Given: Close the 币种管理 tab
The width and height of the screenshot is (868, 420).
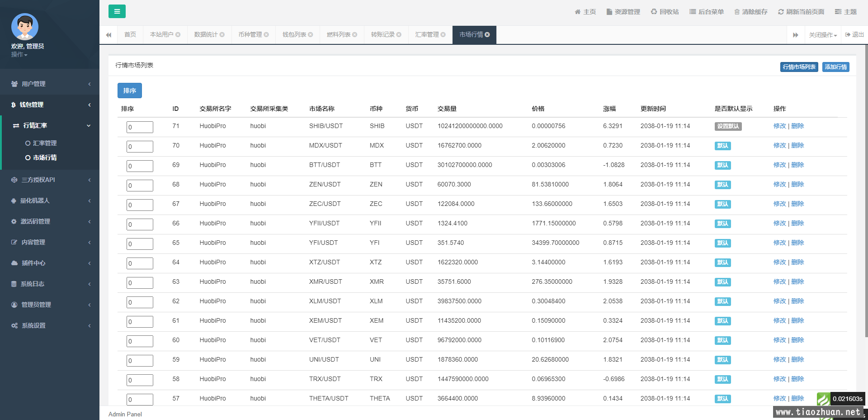Looking at the screenshot, I should [266, 34].
